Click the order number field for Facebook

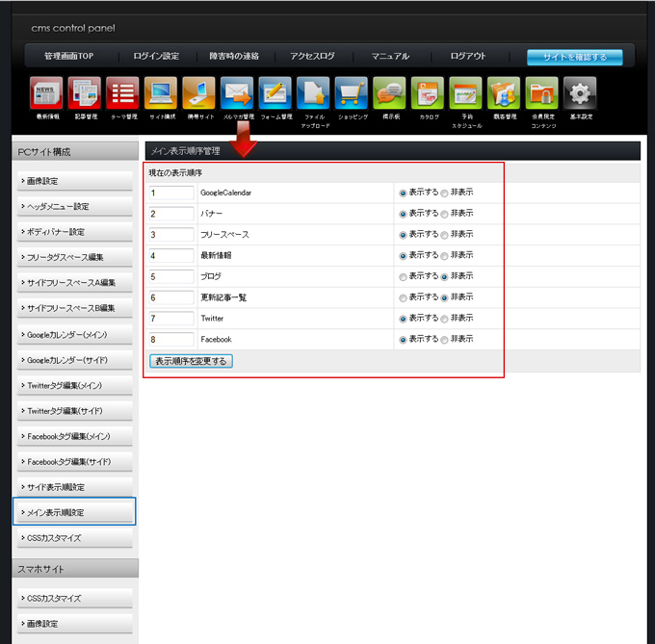tap(171, 340)
